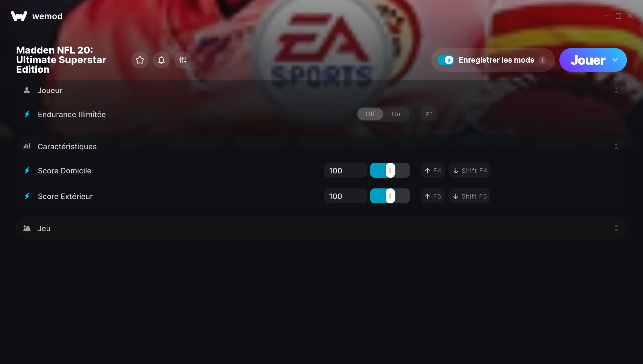Screen dimensions: 643x364
Task: Collapse the Caractéristiques section
Action: pyautogui.click(x=616, y=146)
